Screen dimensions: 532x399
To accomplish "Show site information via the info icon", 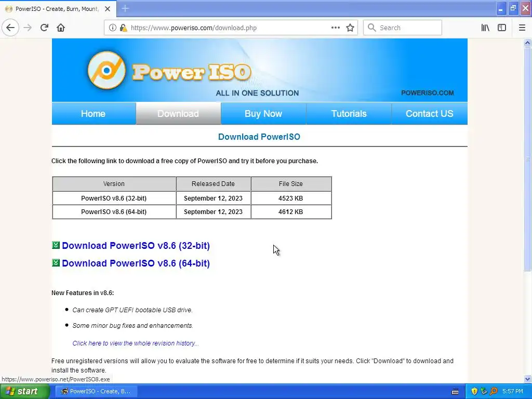I will coord(112,28).
